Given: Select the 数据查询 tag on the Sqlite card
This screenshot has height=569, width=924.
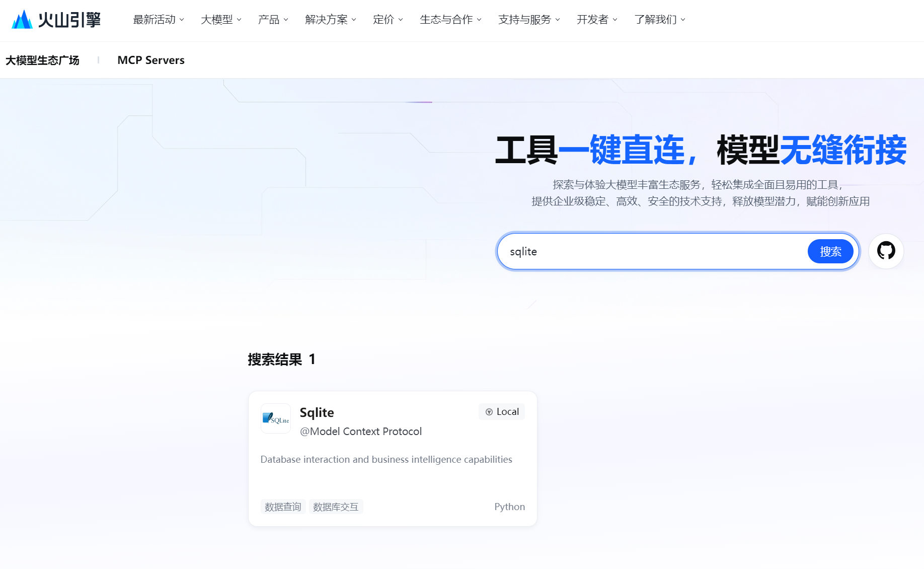Looking at the screenshot, I should (282, 507).
